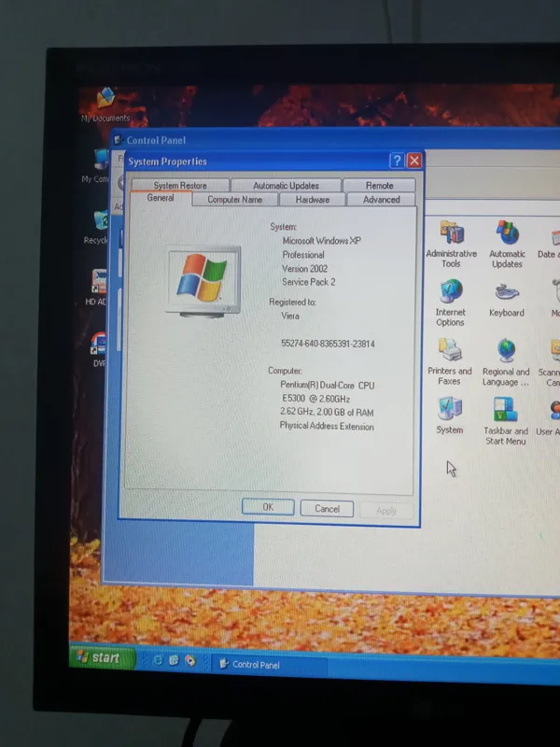Open Internet Options in Control Panel

click(x=450, y=303)
